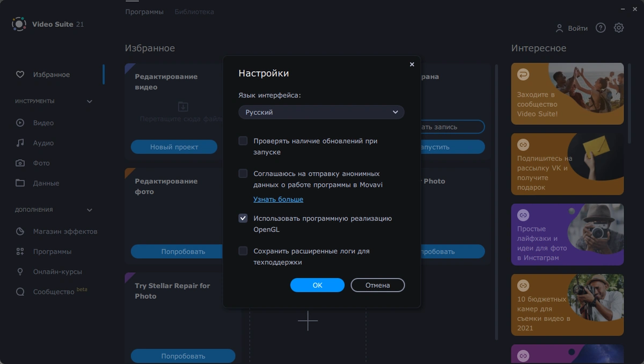Click the Магазин эффектов icon
This screenshot has width=644, height=364.
tap(20, 232)
